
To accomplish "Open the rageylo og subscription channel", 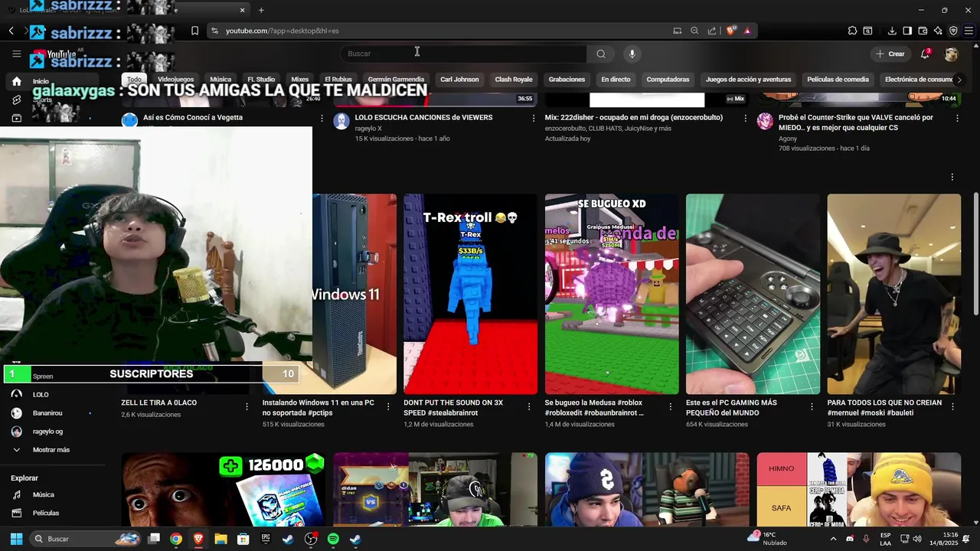I will click(47, 432).
